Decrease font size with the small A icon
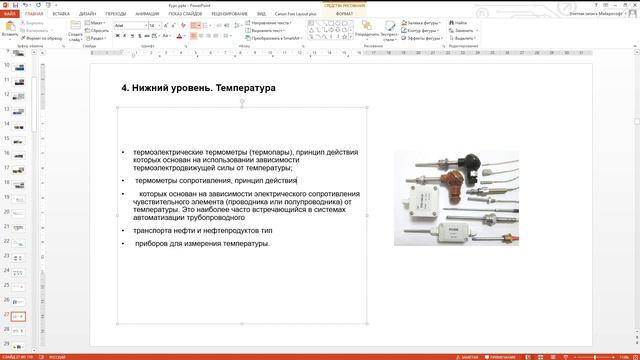The height and width of the screenshot is (360, 640). 173,25
